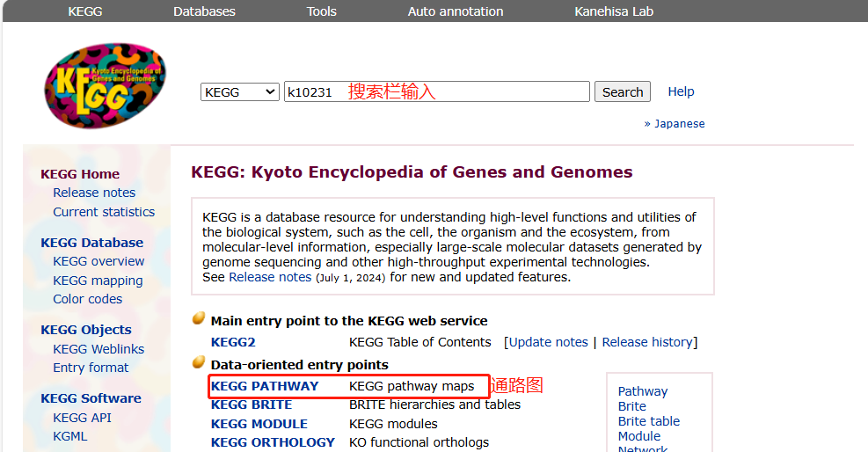Open Brite link in right box
Image resolution: width=868 pixels, height=452 pixels.
point(631,406)
